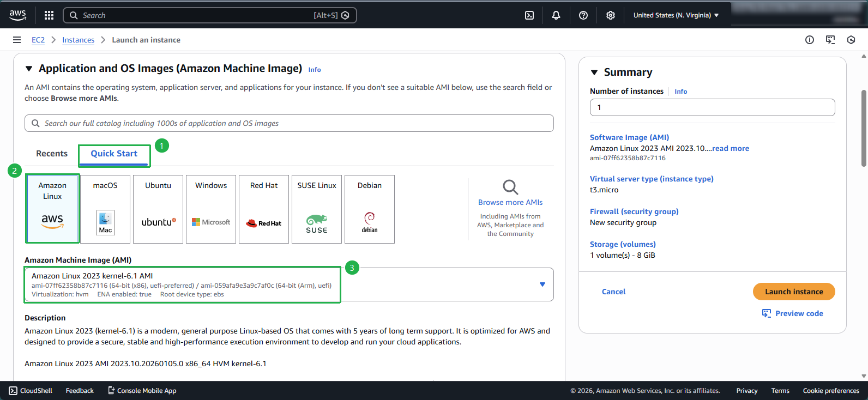Viewport: 868px width, 400px height.
Task: Open the Amazon Machine Image dropdown arrow
Action: pyautogui.click(x=542, y=284)
